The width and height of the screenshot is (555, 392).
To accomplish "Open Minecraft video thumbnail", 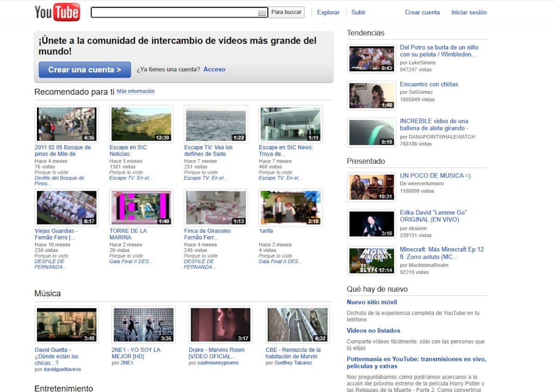I will pos(371,261).
